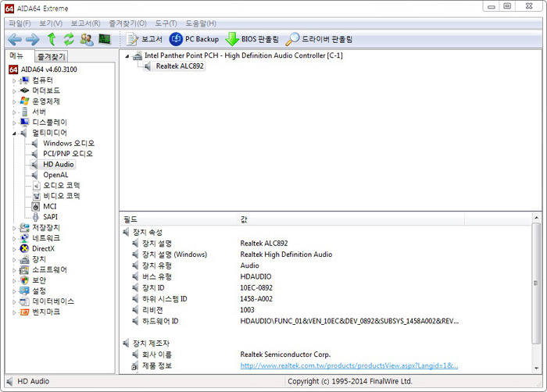Image resolution: width=547 pixels, height=392 pixels.
Task: Switch to the 메뉴 tab
Action: 16,55
